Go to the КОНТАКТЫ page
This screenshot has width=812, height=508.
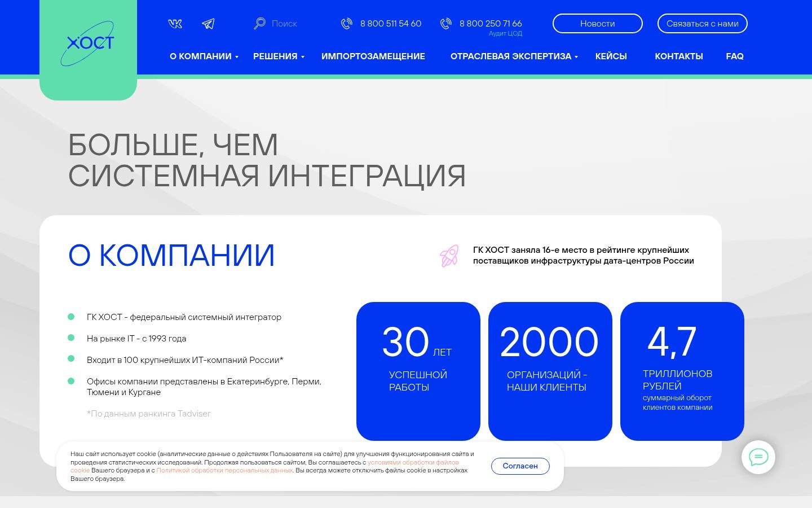(x=679, y=56)
